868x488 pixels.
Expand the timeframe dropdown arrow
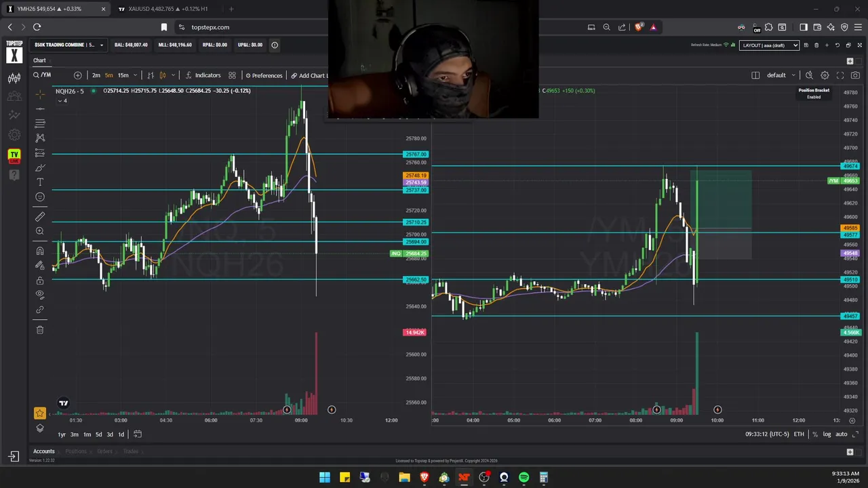(136, 75)
